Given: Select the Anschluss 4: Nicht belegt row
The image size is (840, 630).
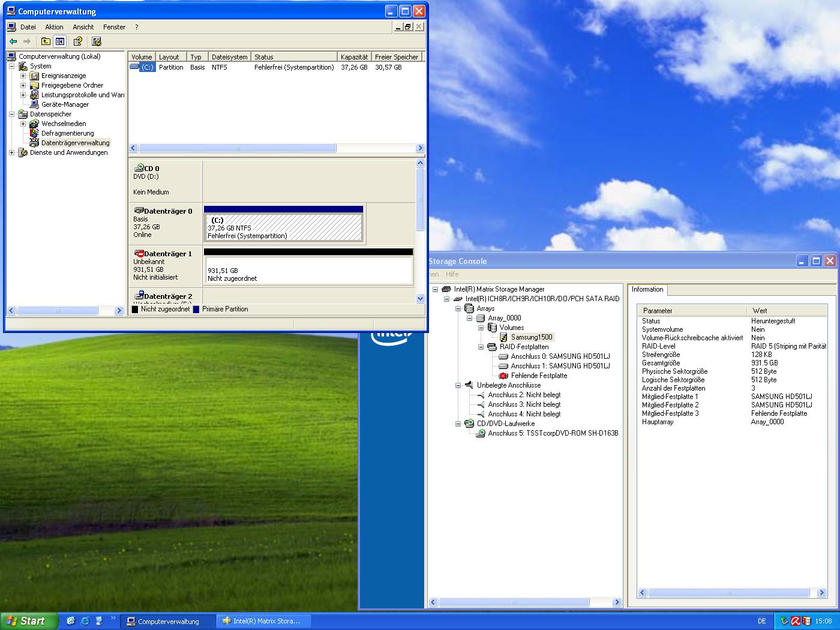Looking at the screenshot, I should click(x=524, y=414).
